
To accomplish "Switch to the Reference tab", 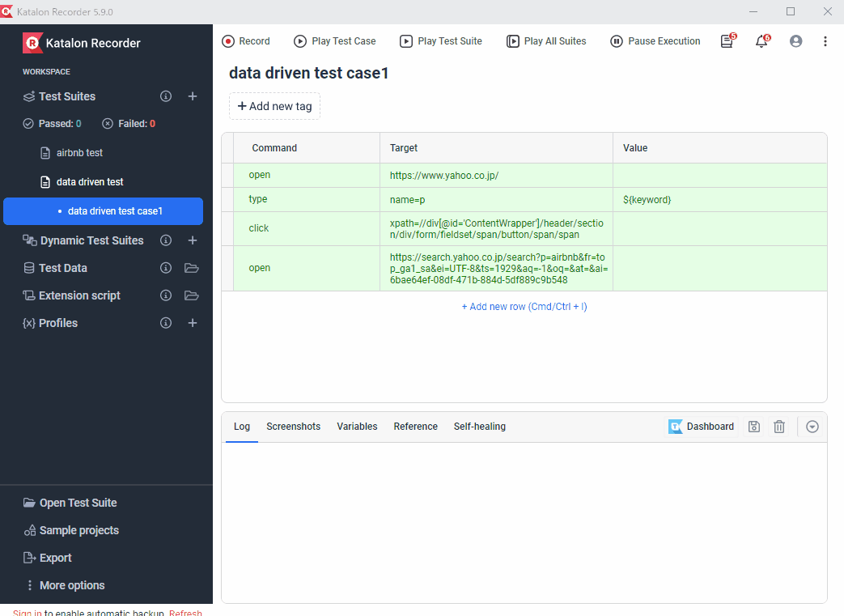I will point(416,427).
